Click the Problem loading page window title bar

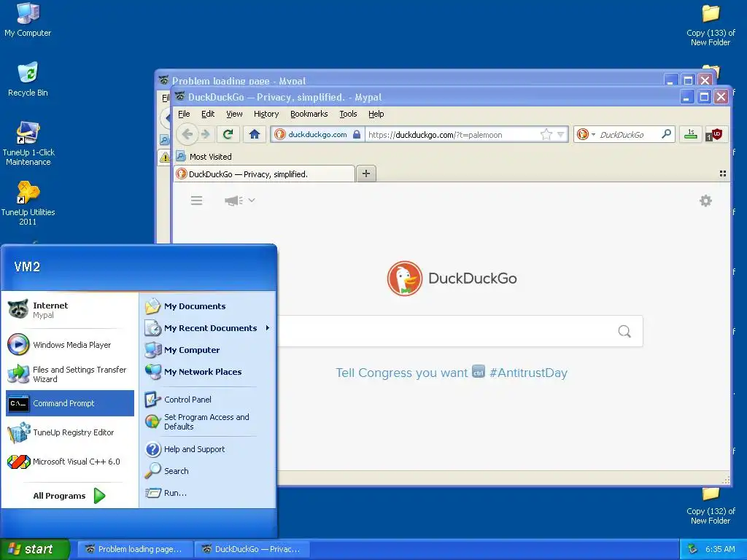click(x=410, y=80)
